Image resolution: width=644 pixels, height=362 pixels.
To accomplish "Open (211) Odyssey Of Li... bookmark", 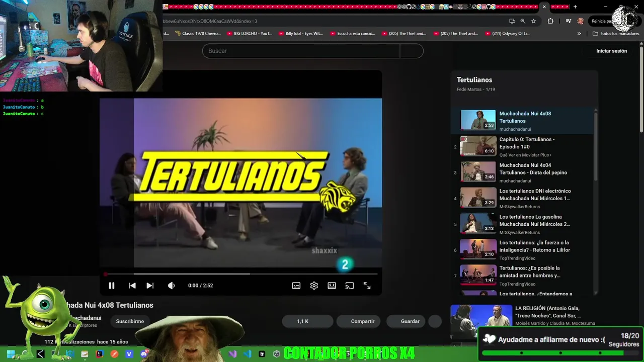I will coord(507,34).
